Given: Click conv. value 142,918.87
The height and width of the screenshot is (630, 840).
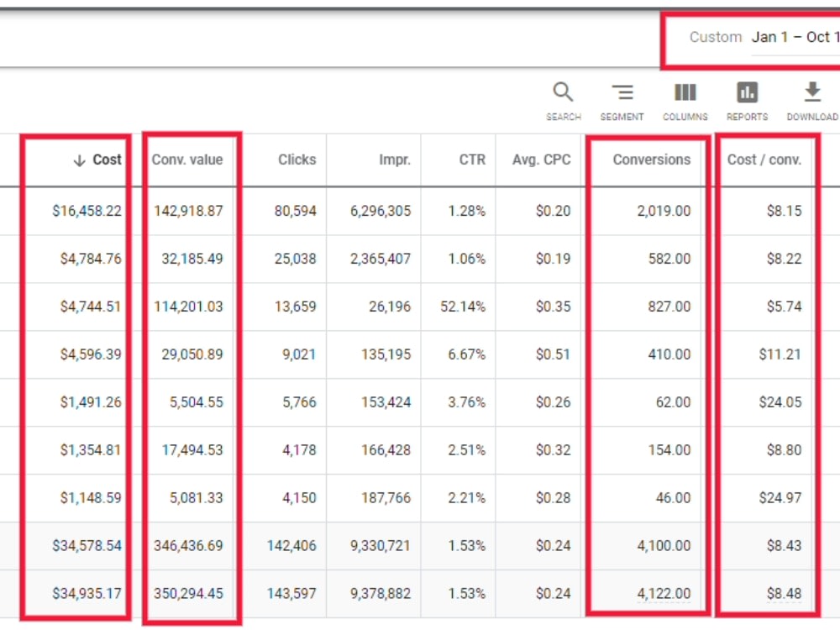Looking at the screenshot, I should [x=188, y=211].
